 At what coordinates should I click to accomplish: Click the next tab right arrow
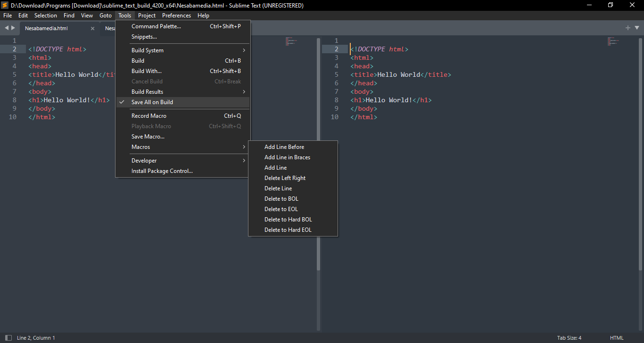coord(13,28)
